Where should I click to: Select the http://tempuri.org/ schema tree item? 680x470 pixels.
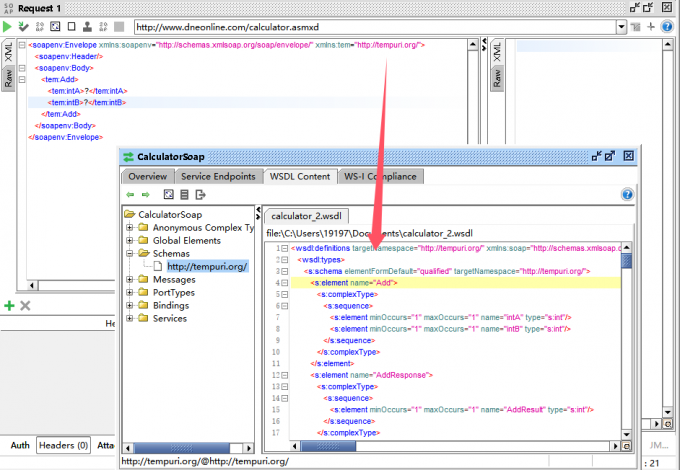pyautogui.click(x=207, y=266)
